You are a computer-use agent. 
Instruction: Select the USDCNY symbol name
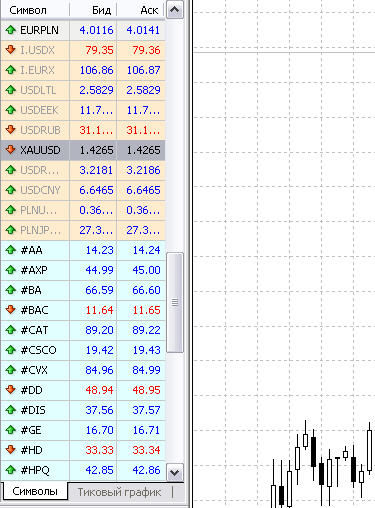click(40, 190)
